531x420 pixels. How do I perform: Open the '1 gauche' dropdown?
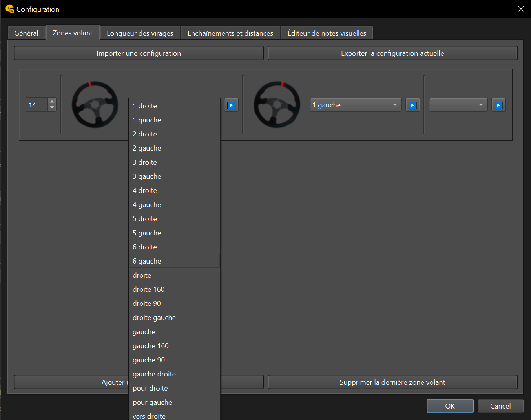click(356, 105)
